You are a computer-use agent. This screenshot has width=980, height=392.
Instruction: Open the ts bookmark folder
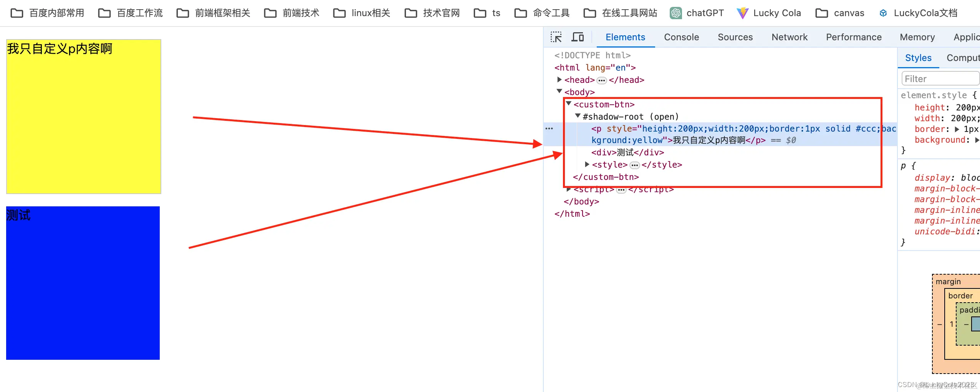487,13
